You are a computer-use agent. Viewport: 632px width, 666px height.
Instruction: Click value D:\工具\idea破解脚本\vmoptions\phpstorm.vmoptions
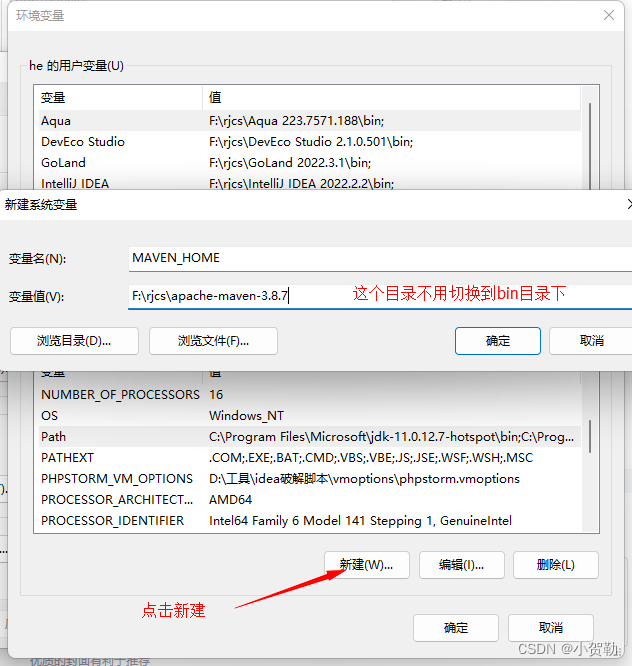pos(364,479)
